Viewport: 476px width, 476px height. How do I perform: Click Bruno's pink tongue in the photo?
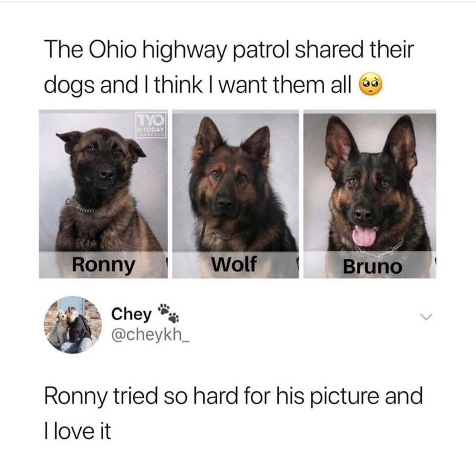point(364,236)
